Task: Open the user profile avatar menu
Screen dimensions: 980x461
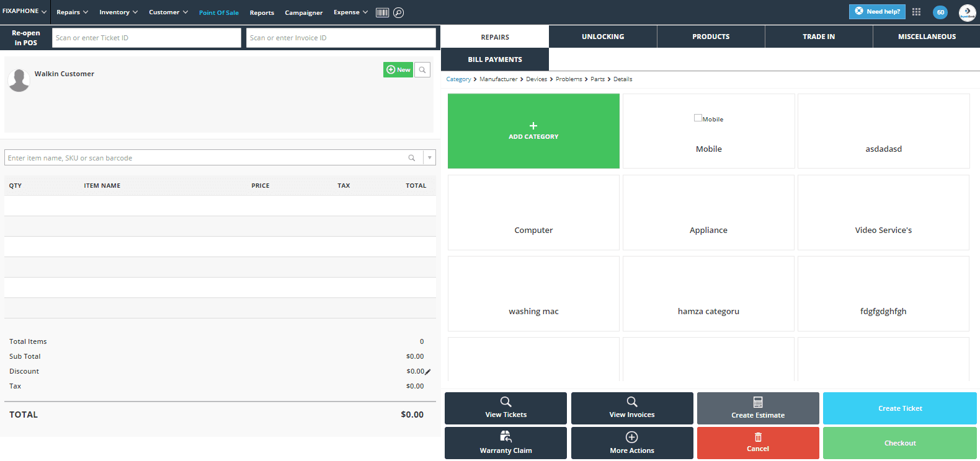Action: click(967, 12)
